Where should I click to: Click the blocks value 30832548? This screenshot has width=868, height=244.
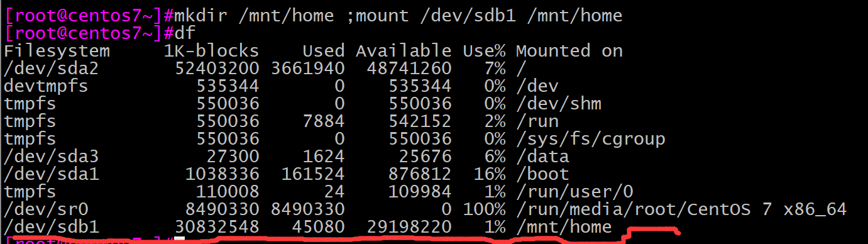click(x=217, y=226)
